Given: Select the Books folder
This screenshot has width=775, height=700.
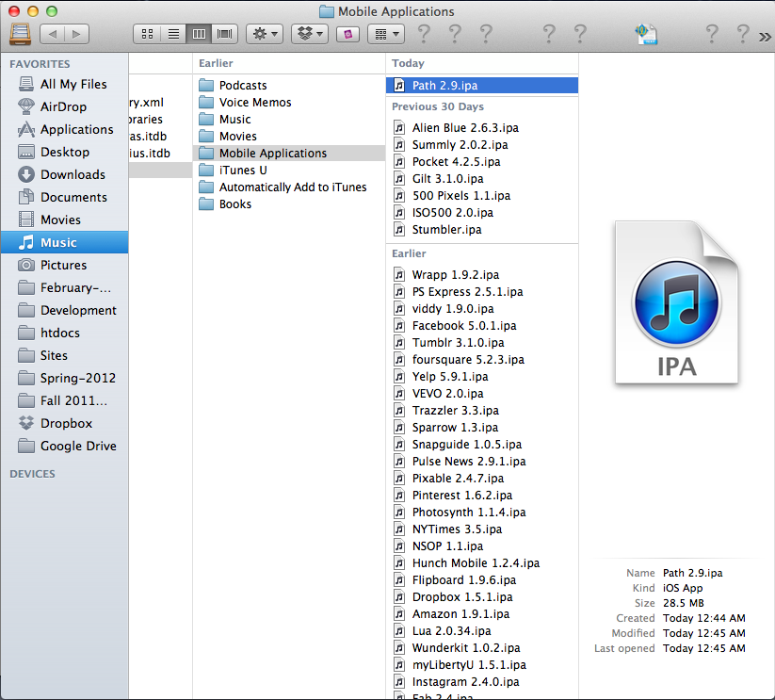Looking at the screenshot, I should click(289, 204).
